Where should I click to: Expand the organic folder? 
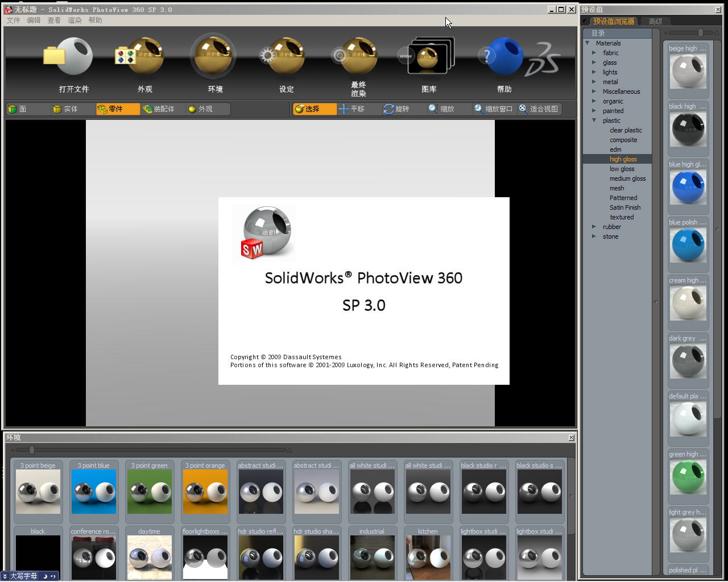coord(594,101)
